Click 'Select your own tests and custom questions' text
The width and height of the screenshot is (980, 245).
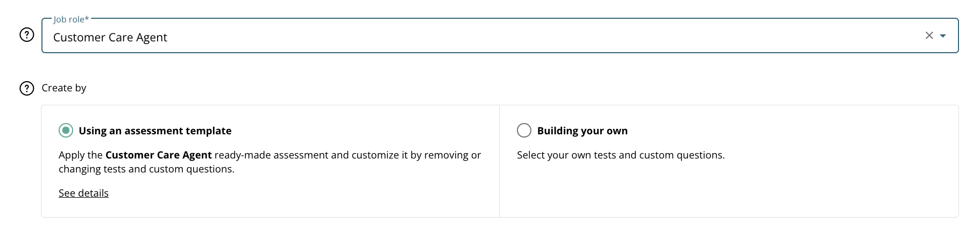click(x=621, y=155)
